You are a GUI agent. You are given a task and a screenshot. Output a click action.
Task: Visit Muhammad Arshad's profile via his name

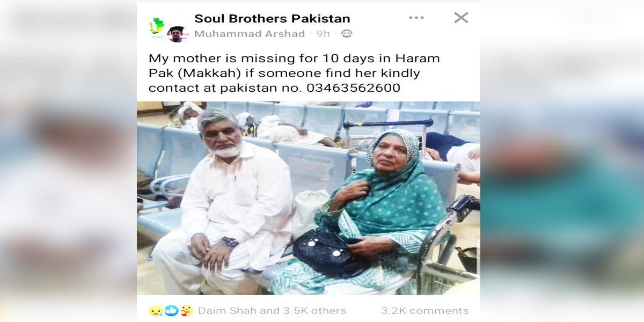(x=250, y=34)
